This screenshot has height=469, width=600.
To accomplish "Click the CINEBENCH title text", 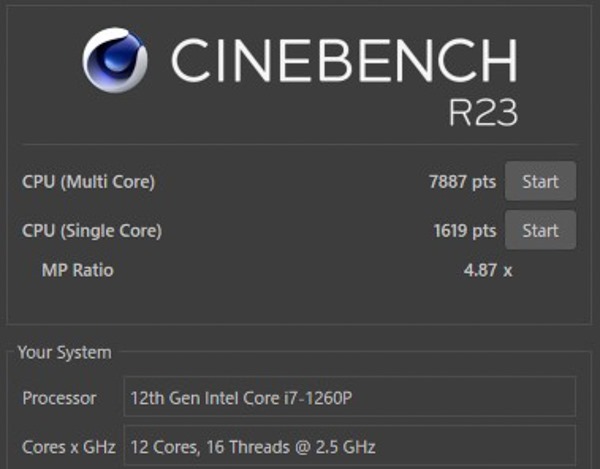I will [x=344, y=60].
